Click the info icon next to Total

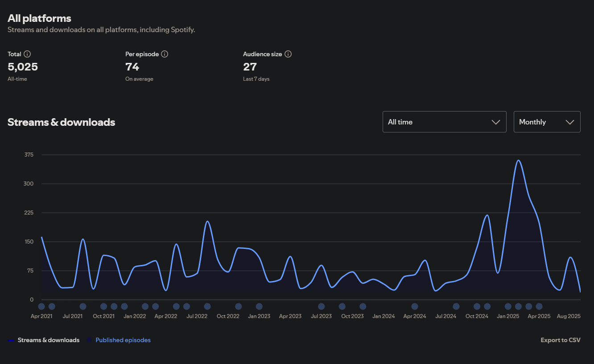click(x=27, y=54)
